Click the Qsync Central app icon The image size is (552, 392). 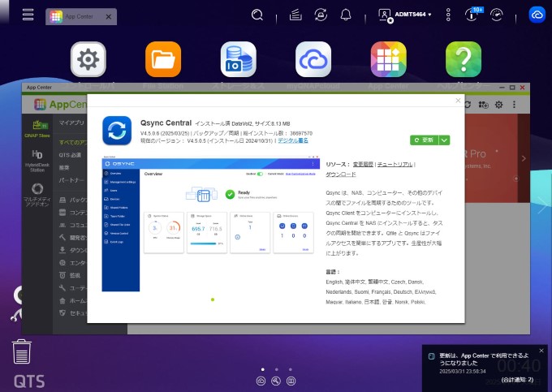point(117,131)
